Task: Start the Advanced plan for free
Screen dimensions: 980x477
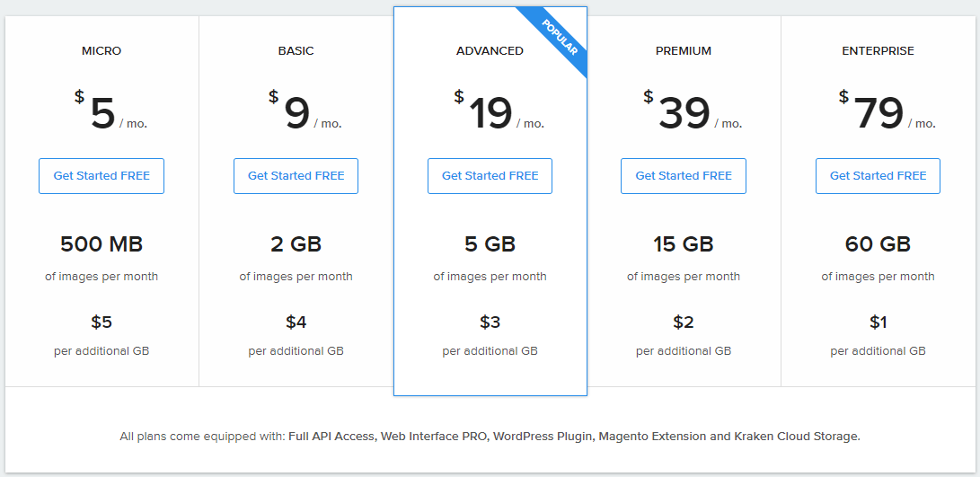Action: [x=490, y=176]
